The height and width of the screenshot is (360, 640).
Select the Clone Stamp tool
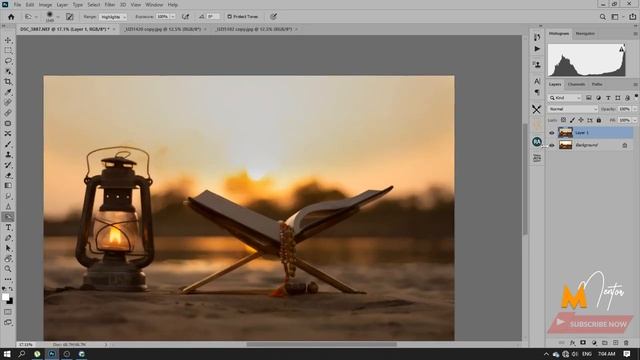pos(8,155)
